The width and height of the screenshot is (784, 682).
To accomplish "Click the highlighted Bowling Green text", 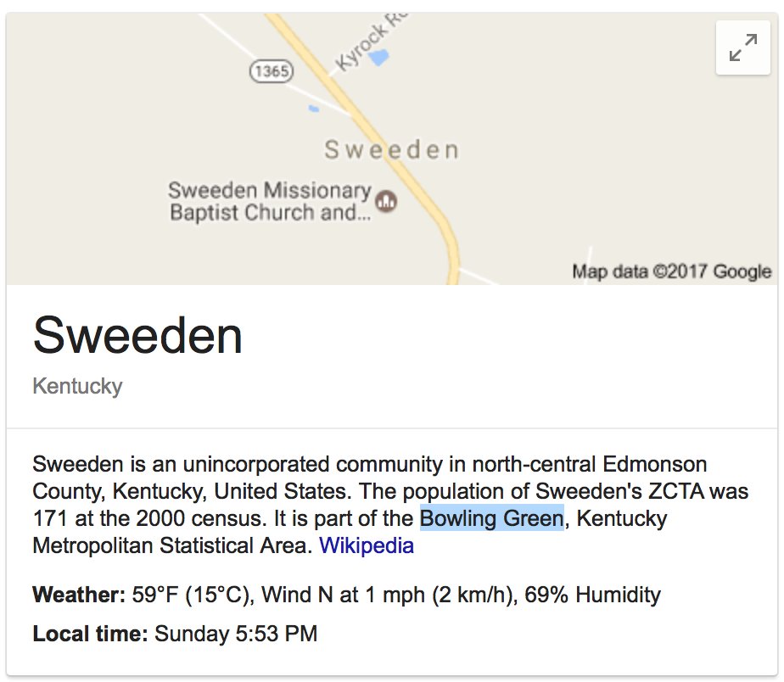I will 492,518.
